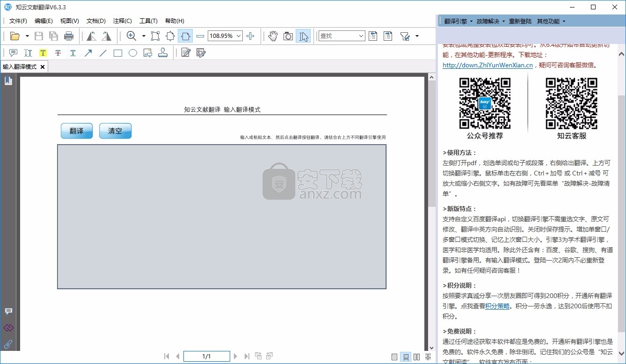This screenshot has width=626, height=364.
Task: Click the Save all double-disk icon
Action: (54, 36)
